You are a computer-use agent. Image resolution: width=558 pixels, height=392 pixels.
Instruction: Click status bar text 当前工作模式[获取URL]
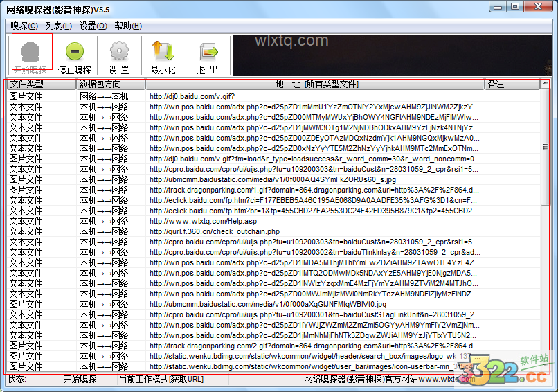pos(161,379)
